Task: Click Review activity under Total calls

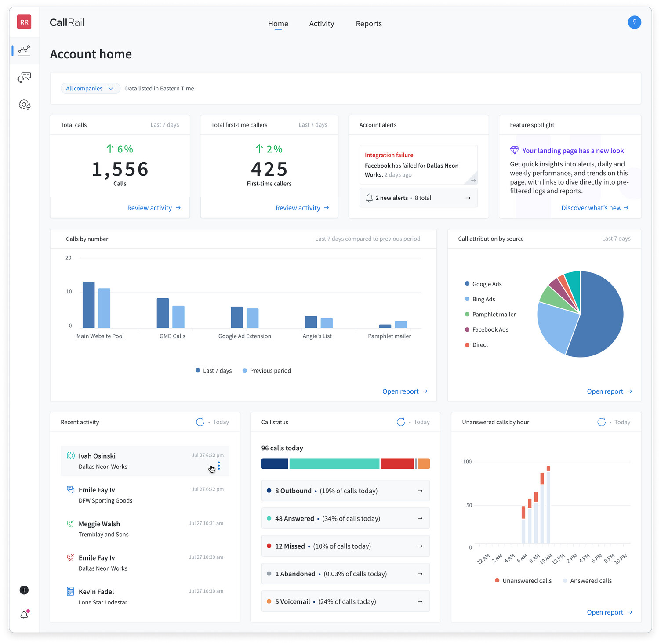Action: 154,208
